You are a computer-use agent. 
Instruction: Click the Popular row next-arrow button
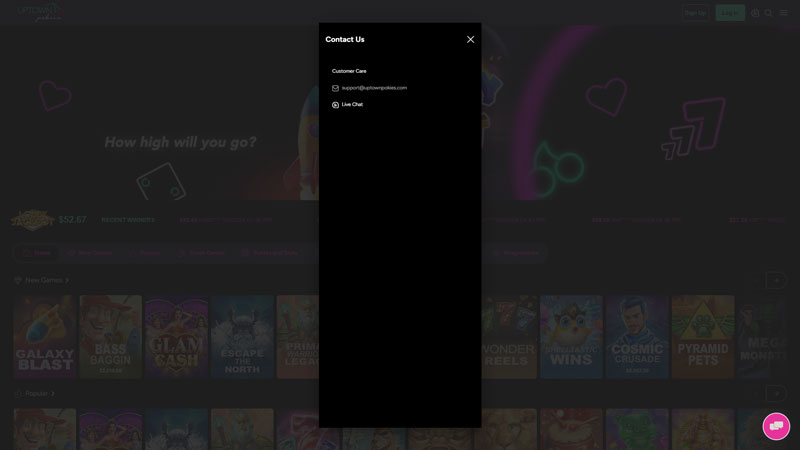point(776,394)
